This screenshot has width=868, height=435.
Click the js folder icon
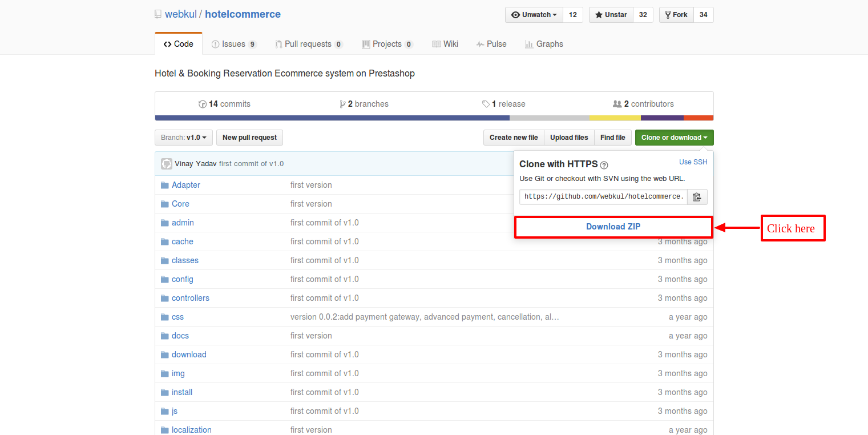pyautogui.click(x=165, y=411)
